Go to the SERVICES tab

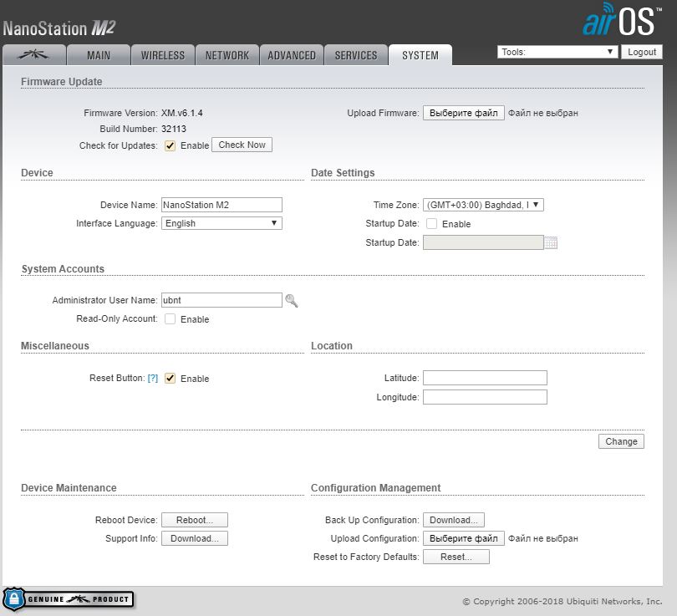pos(356,55)
